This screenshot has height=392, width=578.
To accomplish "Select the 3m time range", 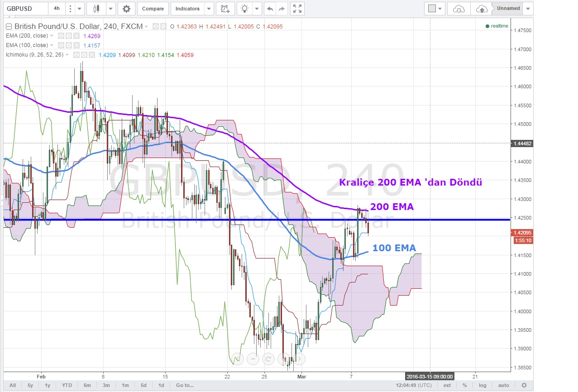I will 106,385.
